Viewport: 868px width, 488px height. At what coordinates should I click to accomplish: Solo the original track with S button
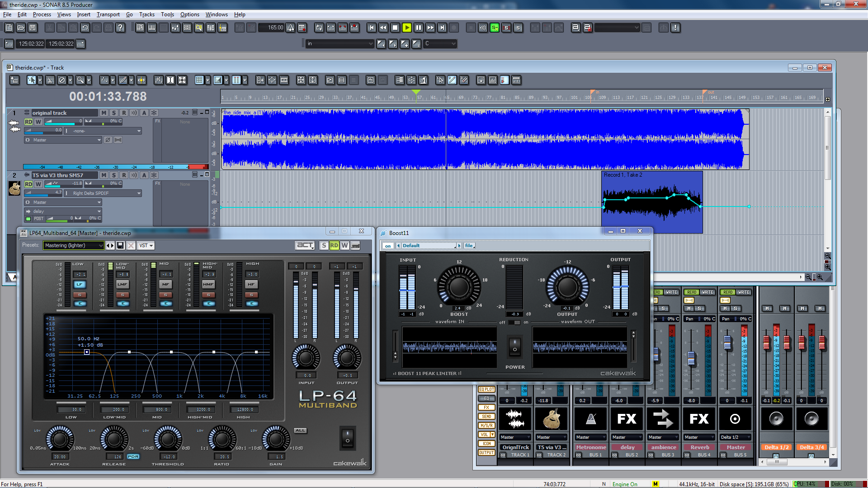coord(114,113)
